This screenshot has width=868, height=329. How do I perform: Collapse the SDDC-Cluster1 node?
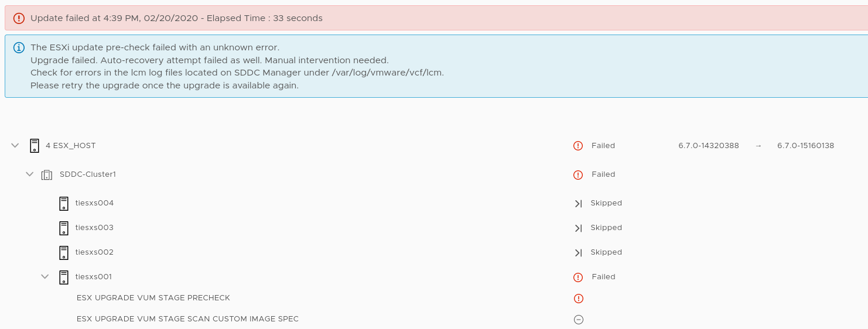tap(29, 174)
